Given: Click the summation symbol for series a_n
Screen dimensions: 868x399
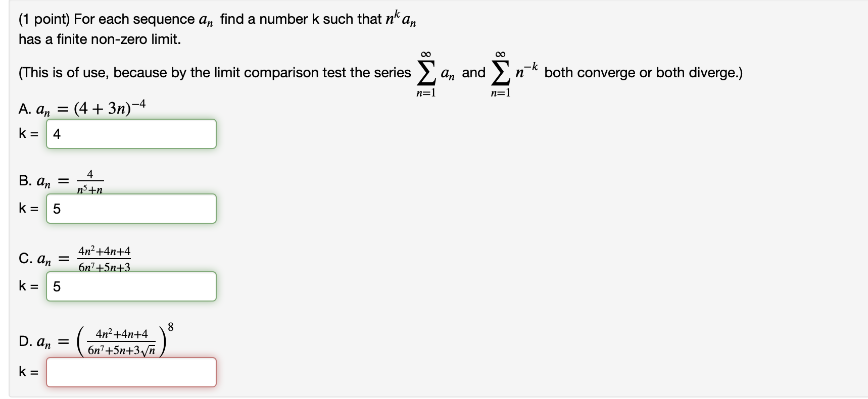Looking at the screenshot, I should point(426,72).
